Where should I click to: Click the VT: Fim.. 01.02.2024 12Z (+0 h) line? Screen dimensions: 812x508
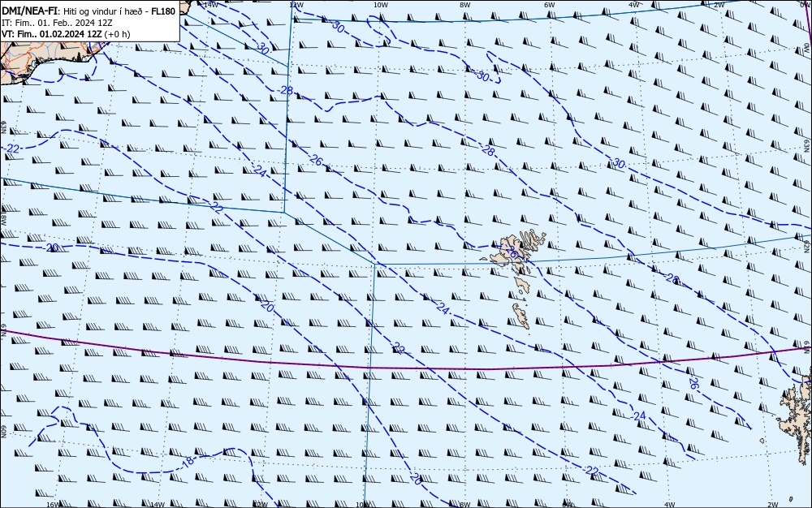pyautogui.click(x=67, y=34)
